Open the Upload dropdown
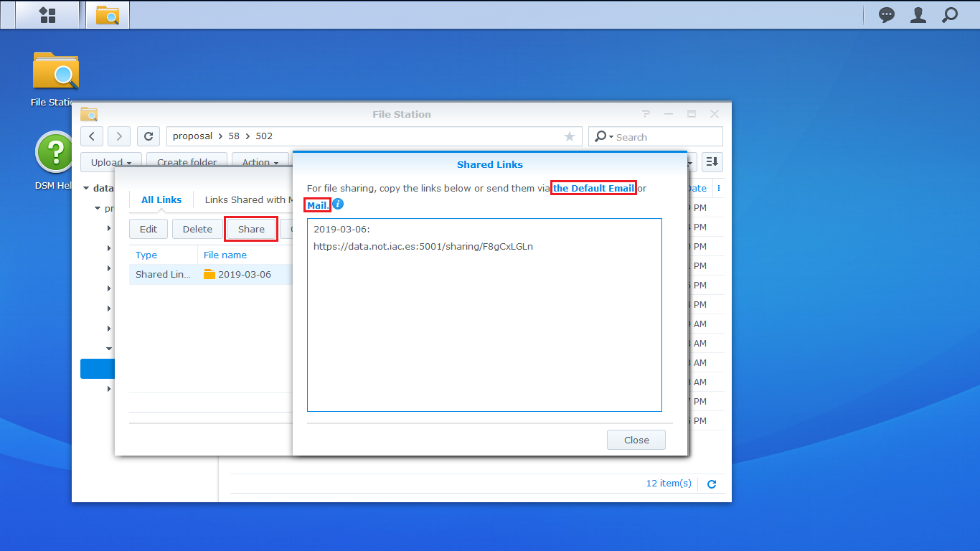The image size is (980, 551). click(x=110, y=162)
